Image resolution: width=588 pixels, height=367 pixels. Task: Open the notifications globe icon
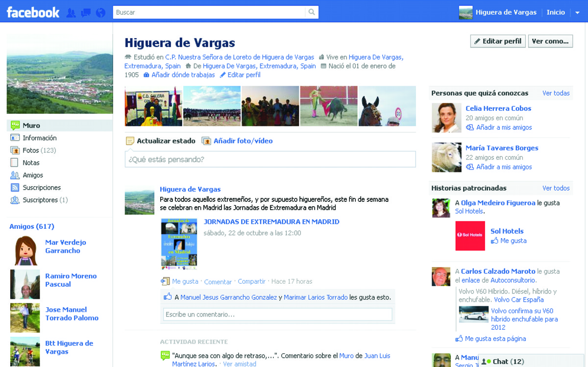coord(100,13)
